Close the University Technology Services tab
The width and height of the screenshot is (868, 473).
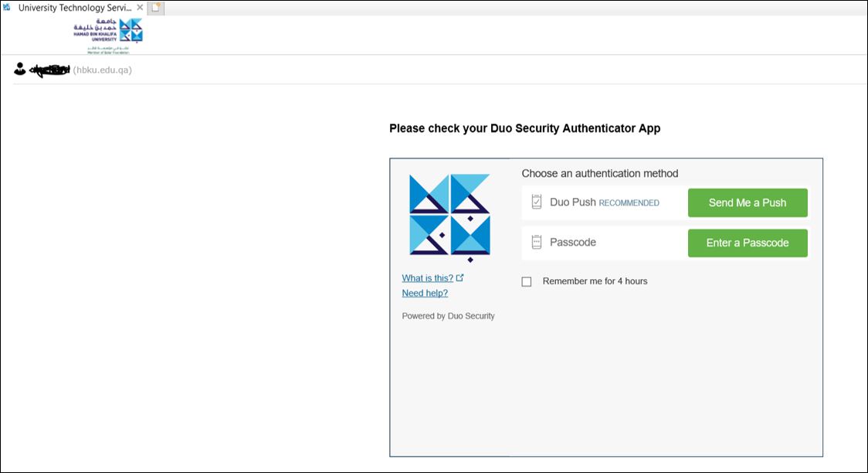140,8
